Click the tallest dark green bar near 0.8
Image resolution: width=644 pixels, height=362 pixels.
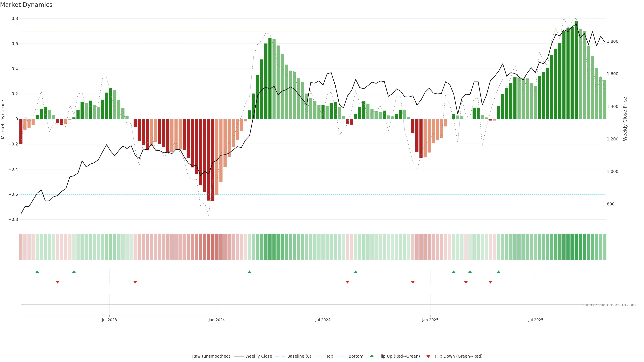coord(576,70)
